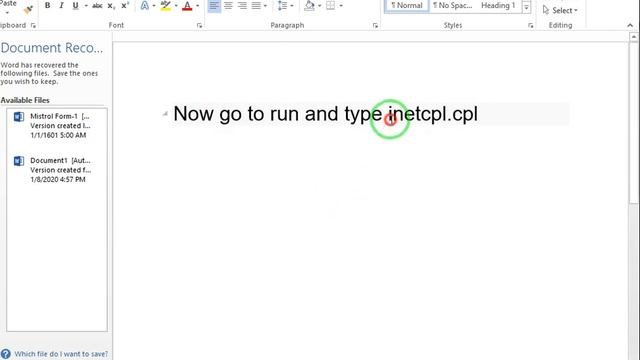Screen dimensions: 640x360
Task: Click the Format Painter brush icon
Action: [x=28, y=9]
